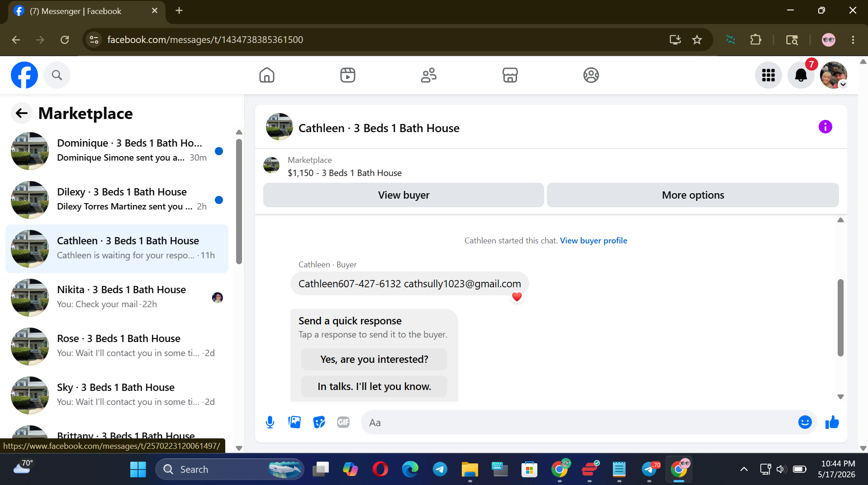This screenshot has width=868, height=485.
Task: Click the browser back arrow
Action: (x=16, y=40)
